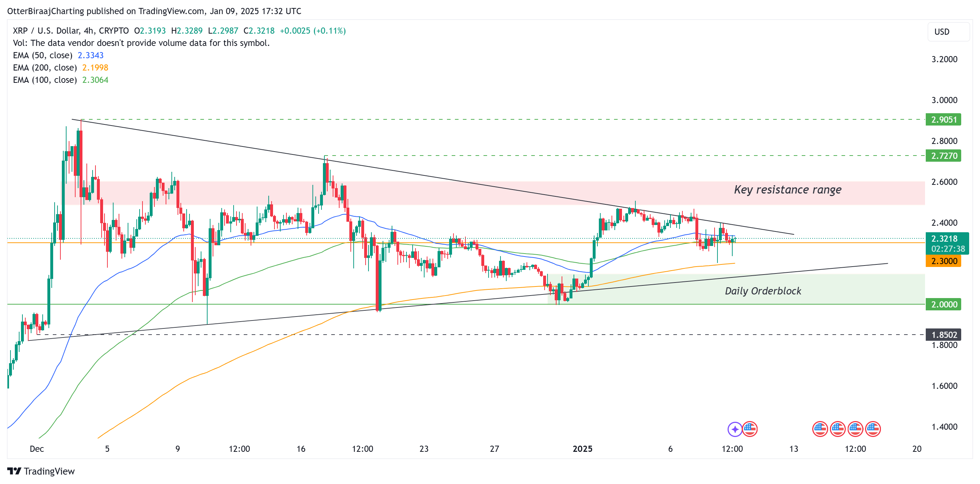Click the US flag event icon beside purple star

click(750, 429)
